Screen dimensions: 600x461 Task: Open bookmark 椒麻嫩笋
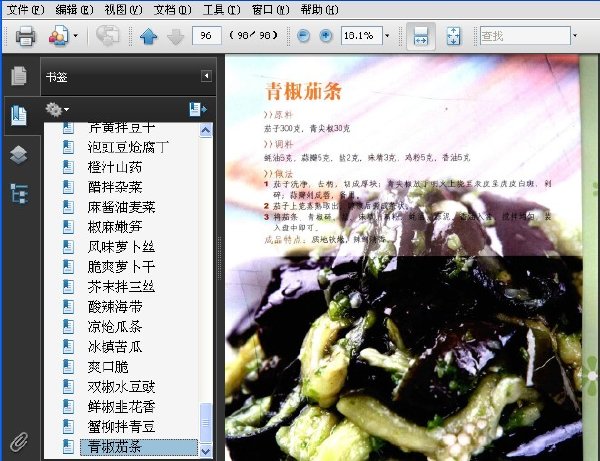pyautogui.click(x=115, y=227)
